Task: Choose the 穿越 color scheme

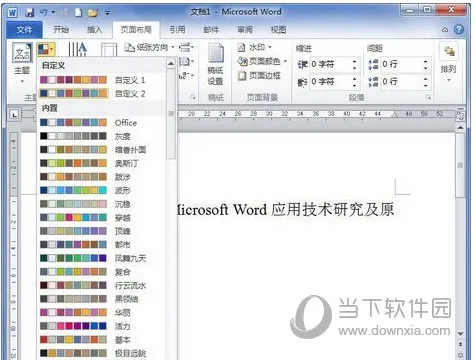Action: [101, 218]
